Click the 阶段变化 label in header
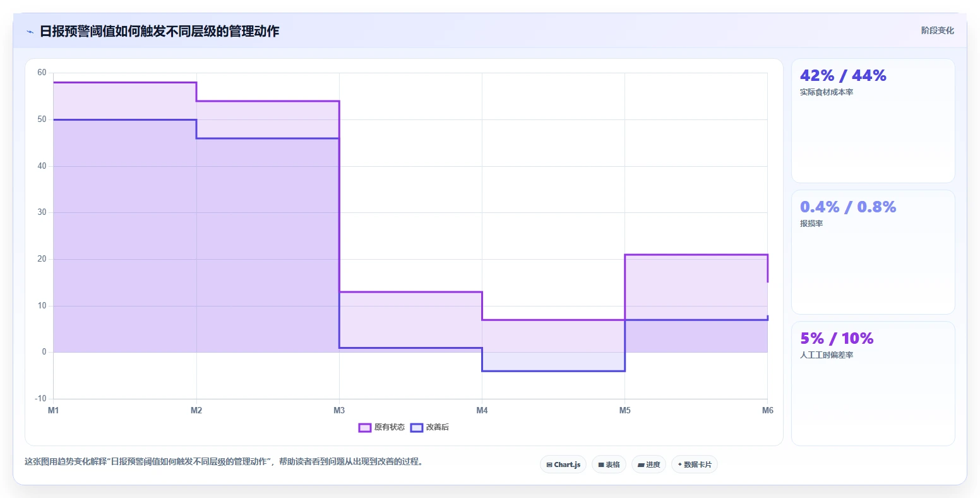The height and width of the screenshot is (498, 980). 937,30
